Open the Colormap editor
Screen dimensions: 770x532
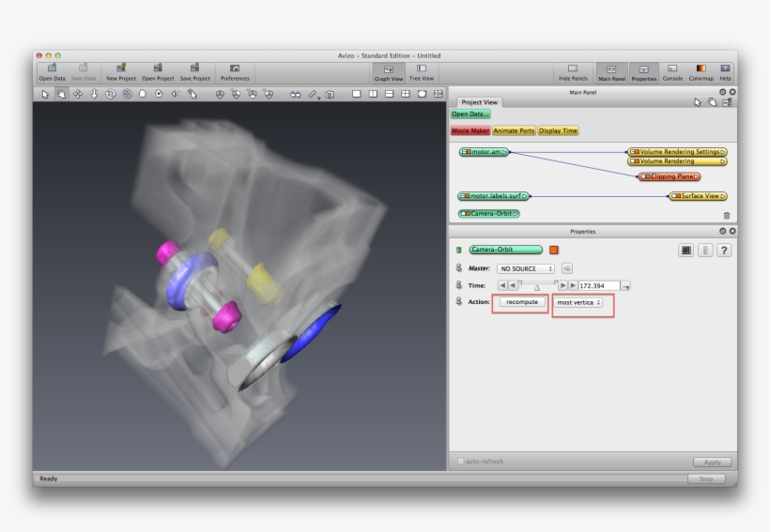tap(701, 72)
